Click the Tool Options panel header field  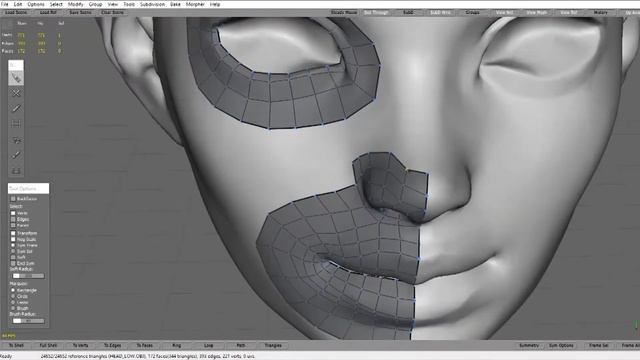point(28,189)
